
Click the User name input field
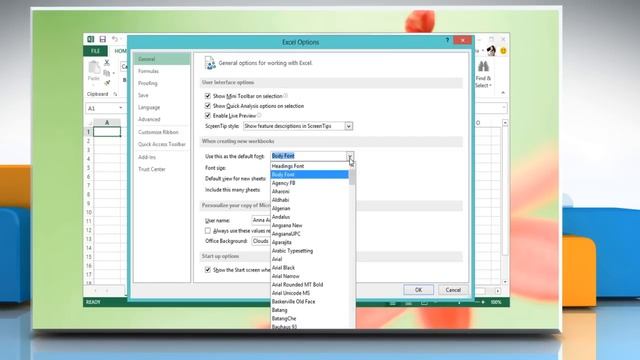point(261,220)
